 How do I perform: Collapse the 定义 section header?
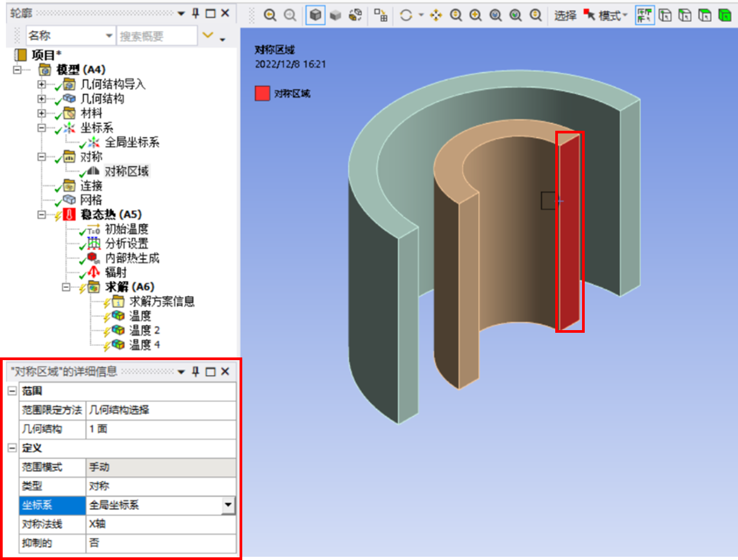(x=12, y=449)
